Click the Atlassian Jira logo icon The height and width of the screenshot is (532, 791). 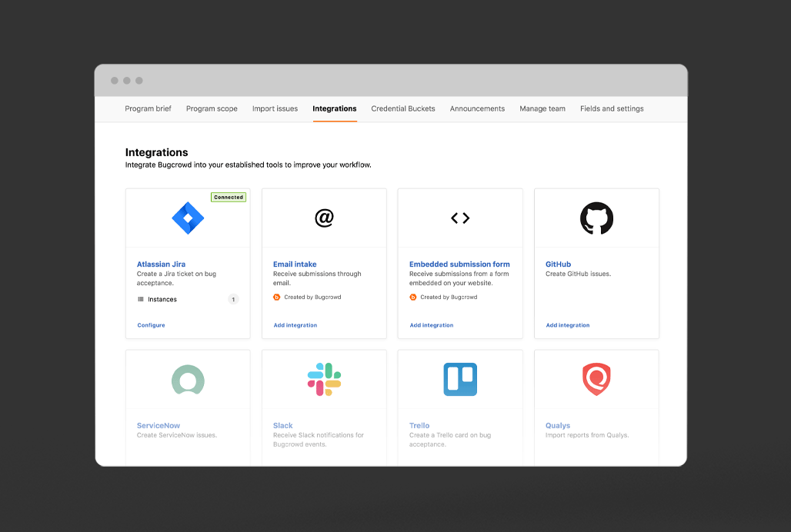coord(188,218)
